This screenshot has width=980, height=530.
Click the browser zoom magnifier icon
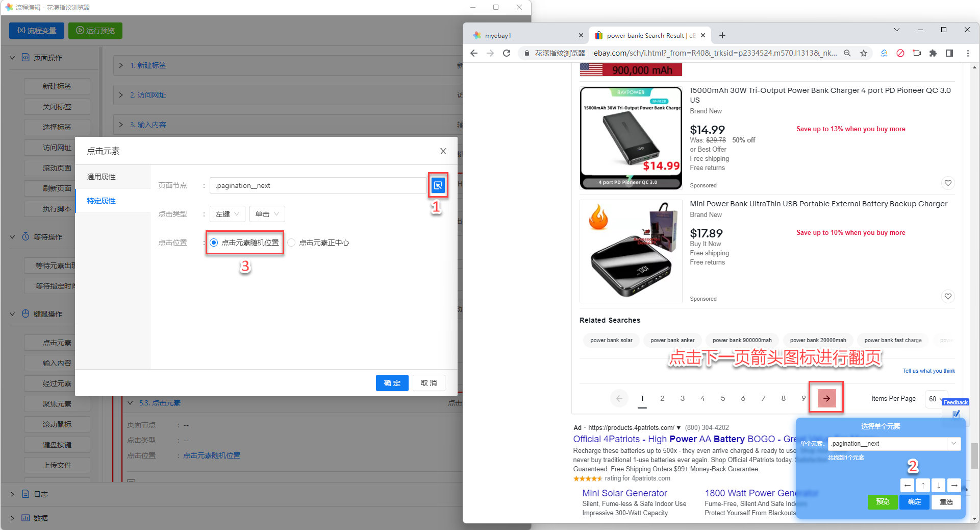click(x=847, y=53)
